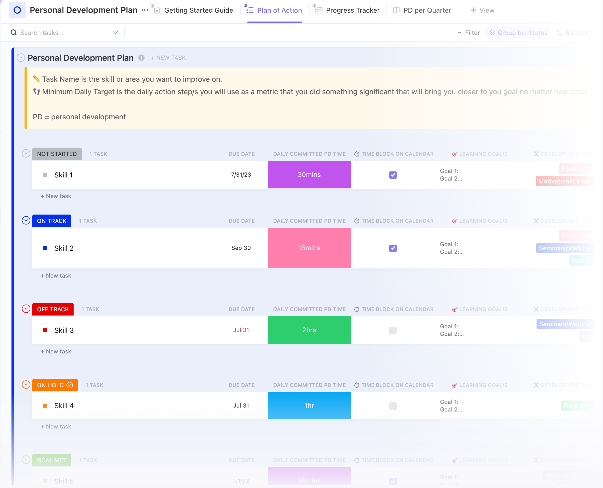This screenshot has height=488, width=603.
Task: Show the list info icon beside the title
Action: 142,58
